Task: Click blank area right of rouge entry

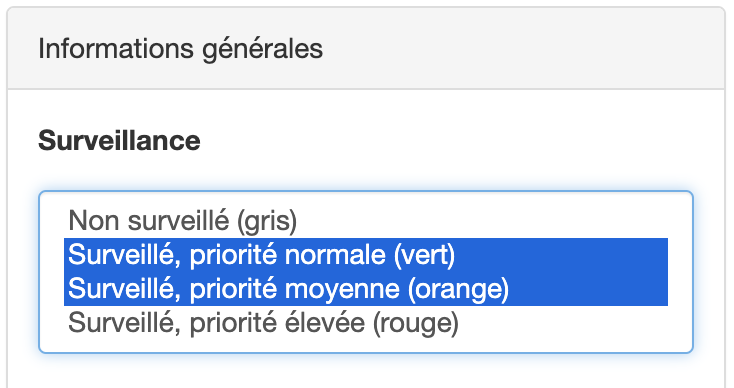Action: coord(563,322)
